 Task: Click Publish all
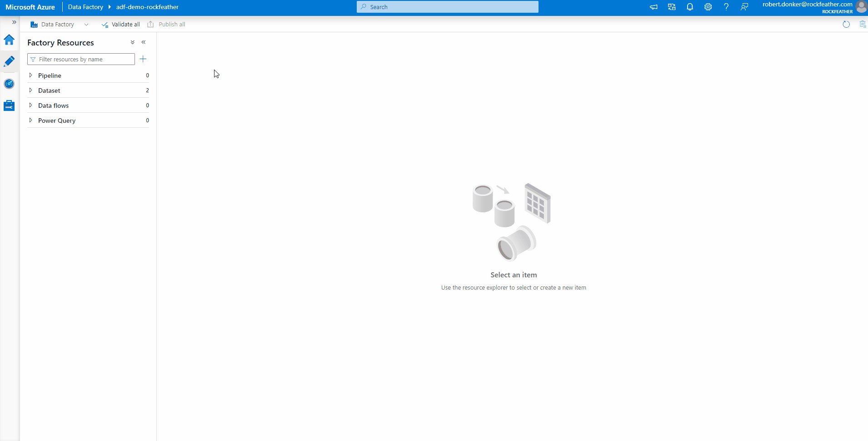166,25
